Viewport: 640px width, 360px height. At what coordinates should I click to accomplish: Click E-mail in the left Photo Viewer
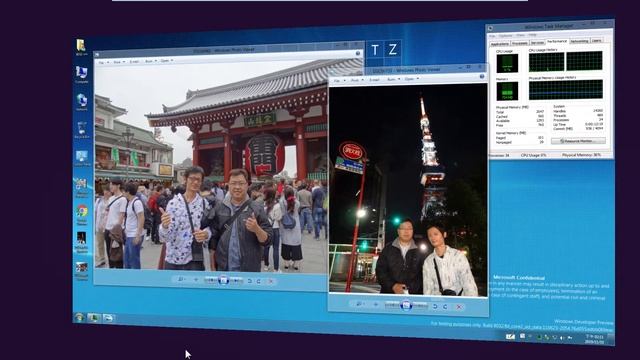pos(134,61)
